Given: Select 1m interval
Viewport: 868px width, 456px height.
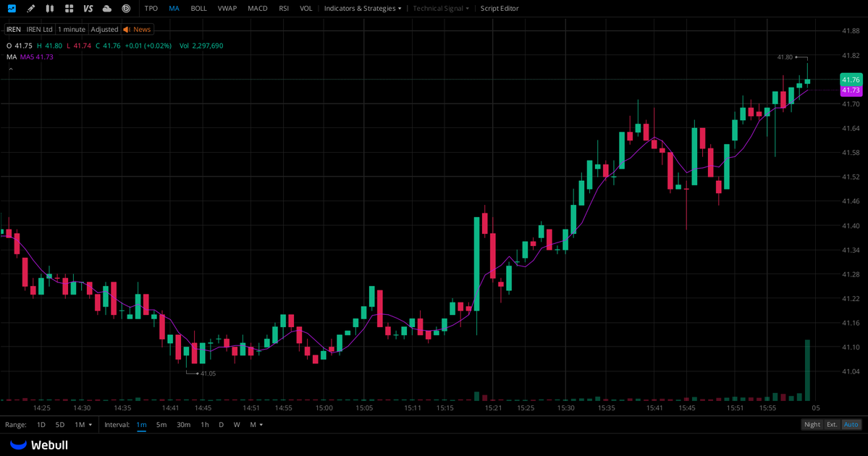Looking at the screenshot, I should 142,424.
